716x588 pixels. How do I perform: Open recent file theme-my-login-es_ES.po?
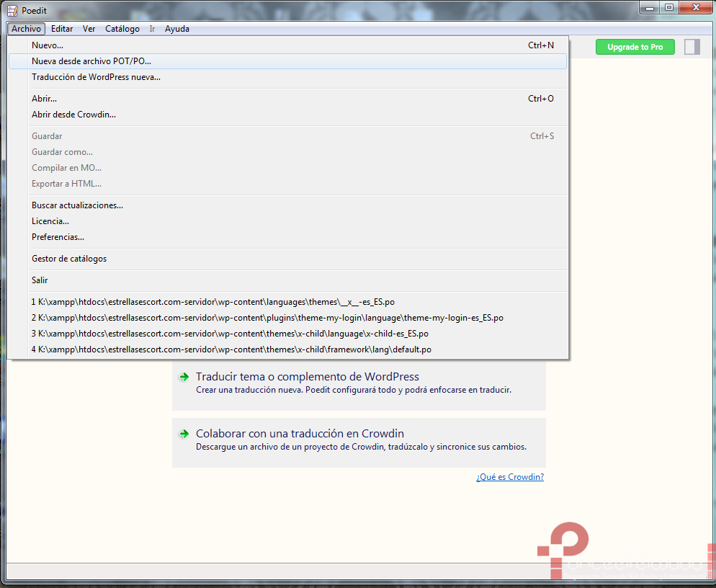[x=287, y=318]
